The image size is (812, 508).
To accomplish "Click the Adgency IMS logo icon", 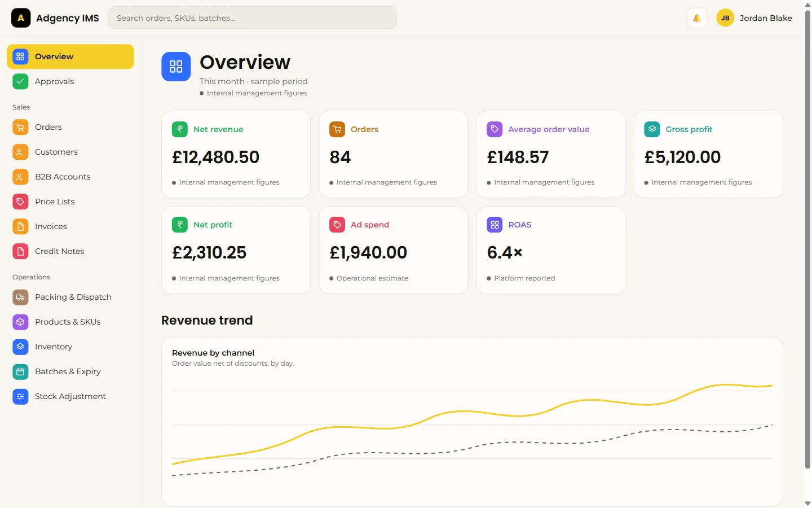I will pyautogui.click(x=21, y=18).
